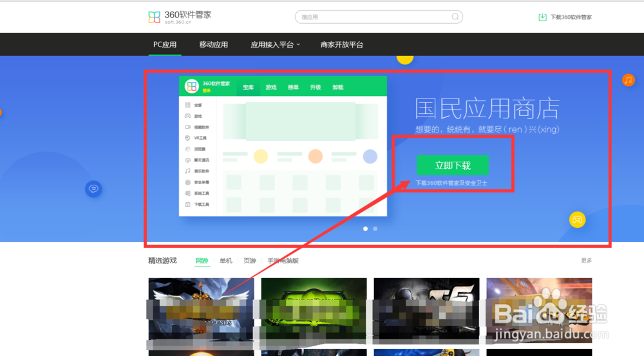Click the cube icon beside VR工具
The height and width of the screenshot is (356, 644).
coord(187,138)
